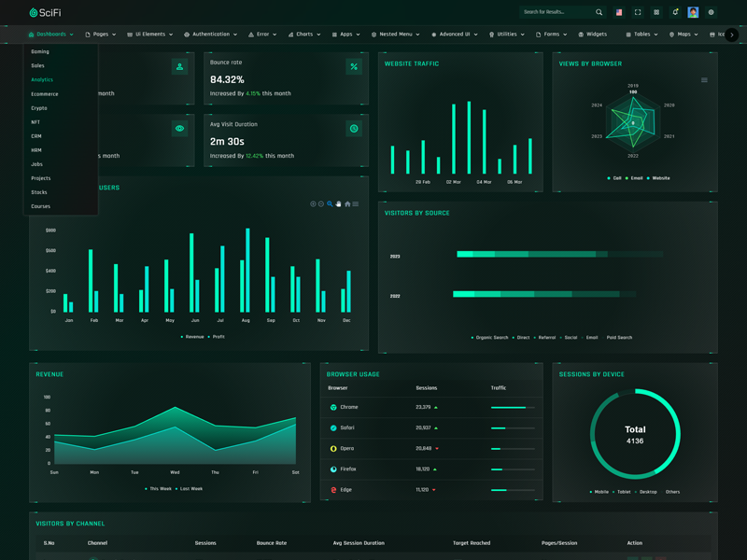Expand the Authentication dropdown menu
This screenshot has width=747, height=560.
pyautogui.click(x=211, y=35)
